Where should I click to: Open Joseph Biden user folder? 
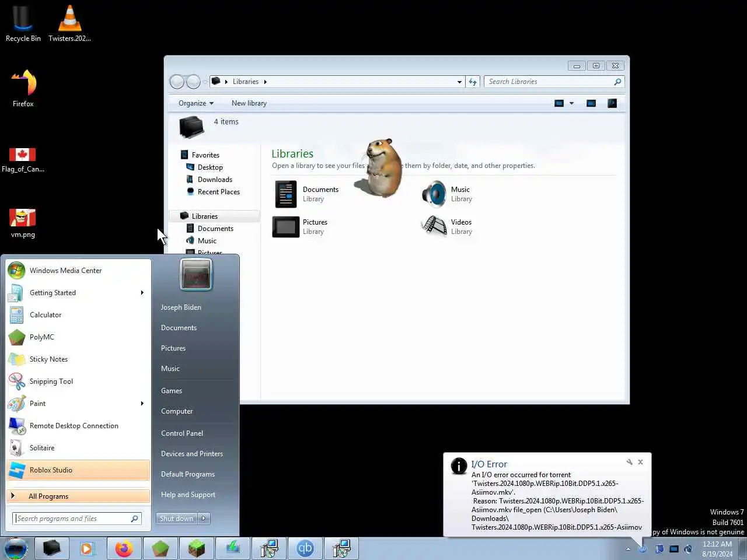[181, 307]
